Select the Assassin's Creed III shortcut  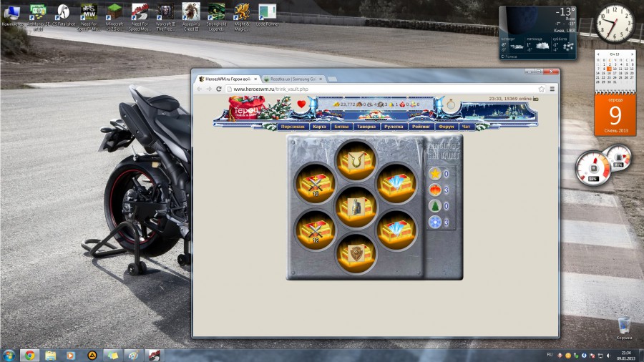pos(191,17)
